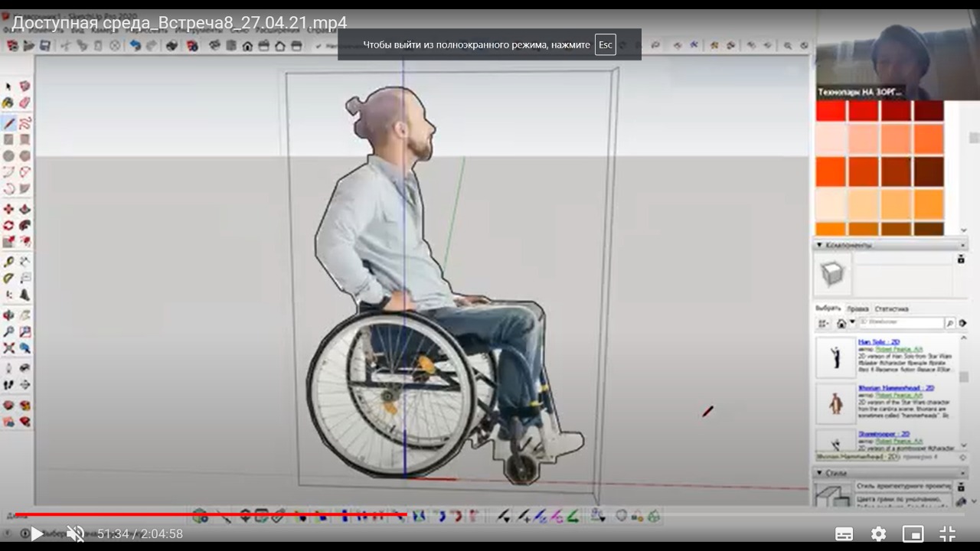Viewport: 980px width, 551px height.
Task: Click the Redo arrow in toolbar
Action: point(152,46)
